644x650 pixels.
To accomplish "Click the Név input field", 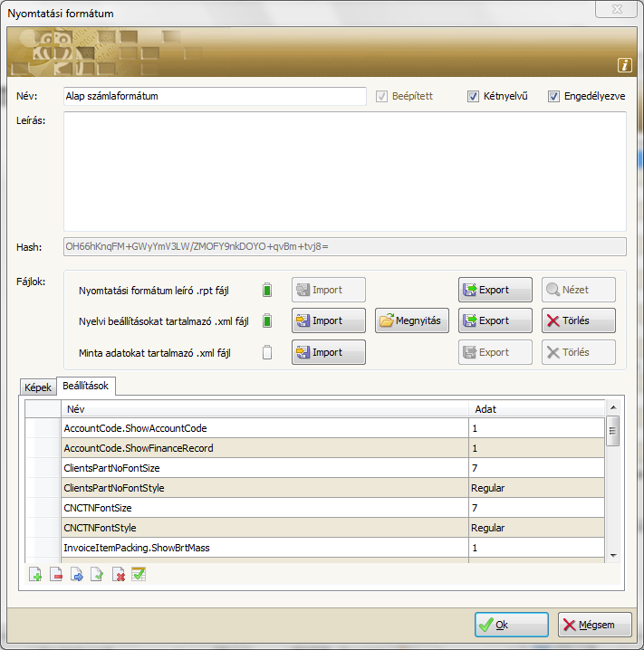I will (x=215, y=96).
